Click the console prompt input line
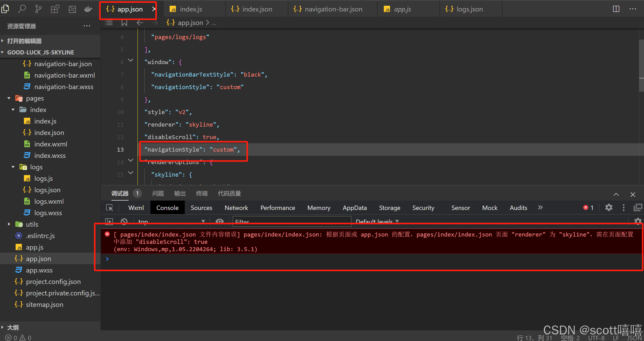Viewport: 644px width, 341px height. click(372, 259)
